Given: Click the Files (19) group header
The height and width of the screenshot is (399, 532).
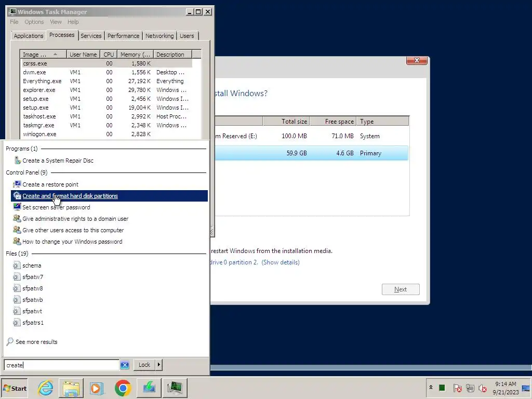Looking at the screenshot, I should coord(17,254).
